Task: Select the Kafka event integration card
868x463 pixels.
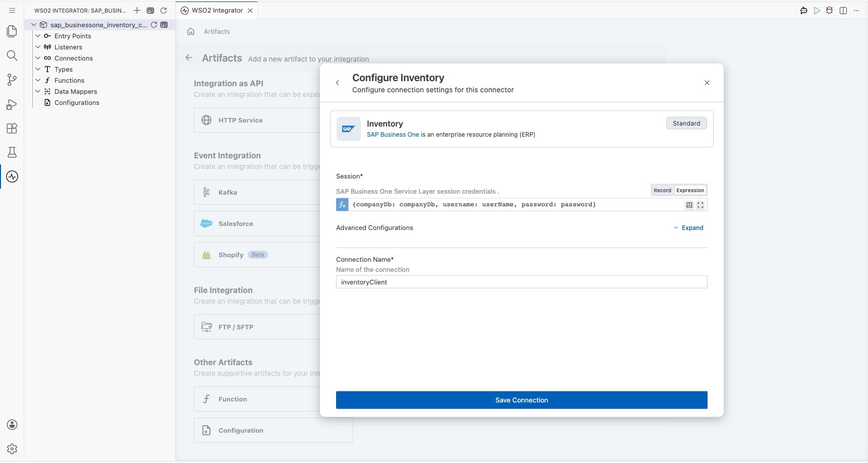Action: point(257,192)
